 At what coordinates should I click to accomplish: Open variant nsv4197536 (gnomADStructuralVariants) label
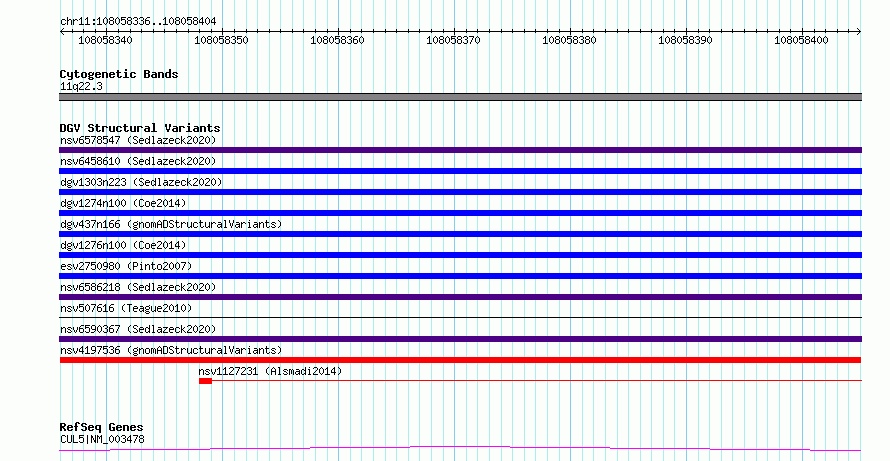click(x=171, y=350)
